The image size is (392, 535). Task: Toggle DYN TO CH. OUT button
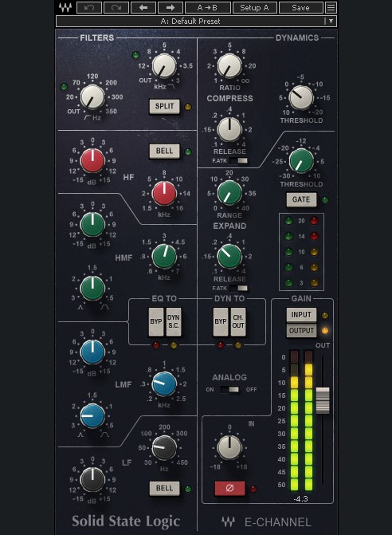coord(238,321)
